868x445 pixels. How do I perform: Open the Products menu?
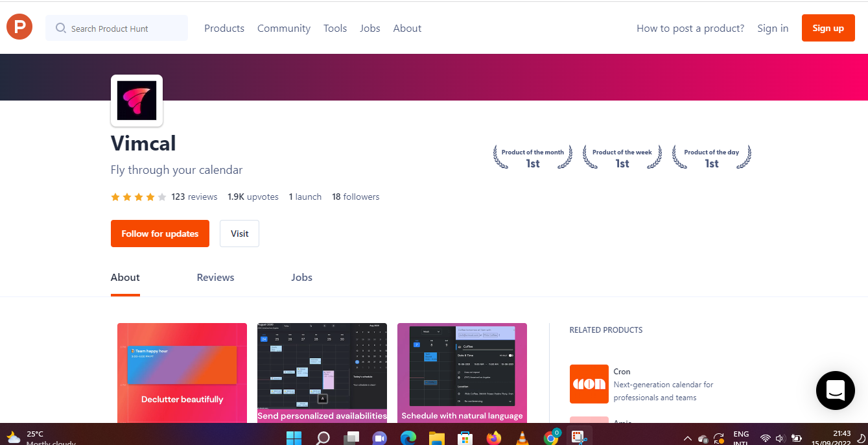pos(224,29)
